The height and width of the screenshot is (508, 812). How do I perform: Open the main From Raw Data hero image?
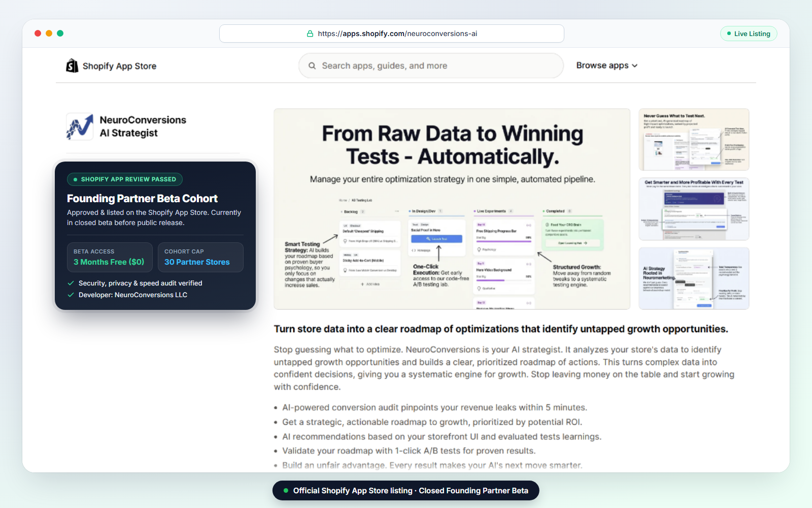pyautogui.click(x=452, y=209)
